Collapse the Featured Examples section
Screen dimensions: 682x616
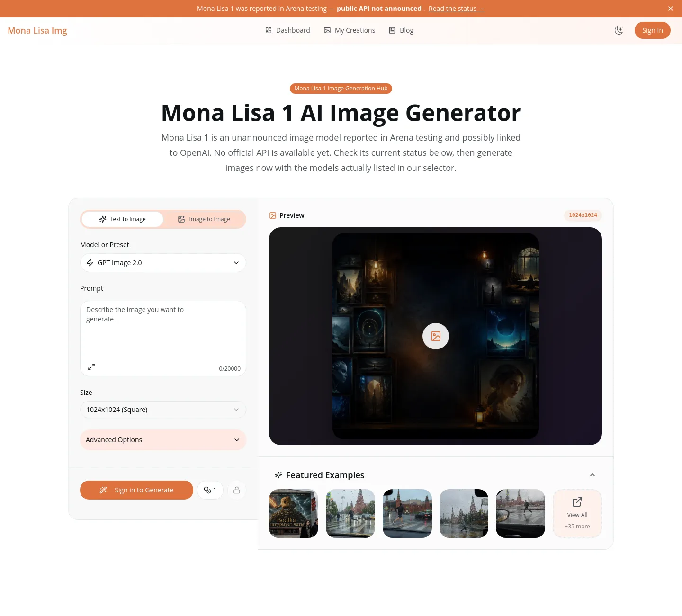coord(592,475)
